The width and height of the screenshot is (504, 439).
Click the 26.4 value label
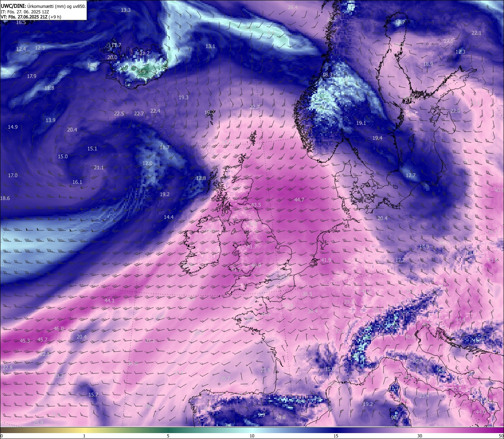[293, 7]
